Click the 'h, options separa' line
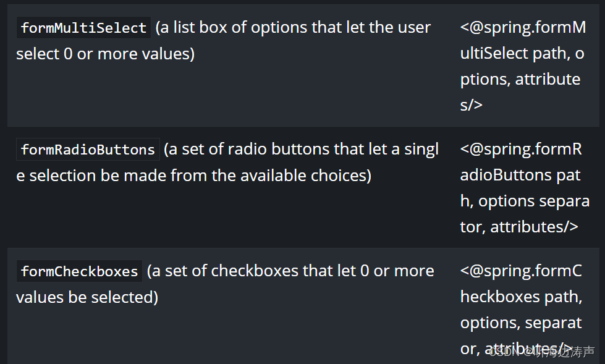Screen dimensions: 605x364 pyautogui.click(x=525, y=201)
